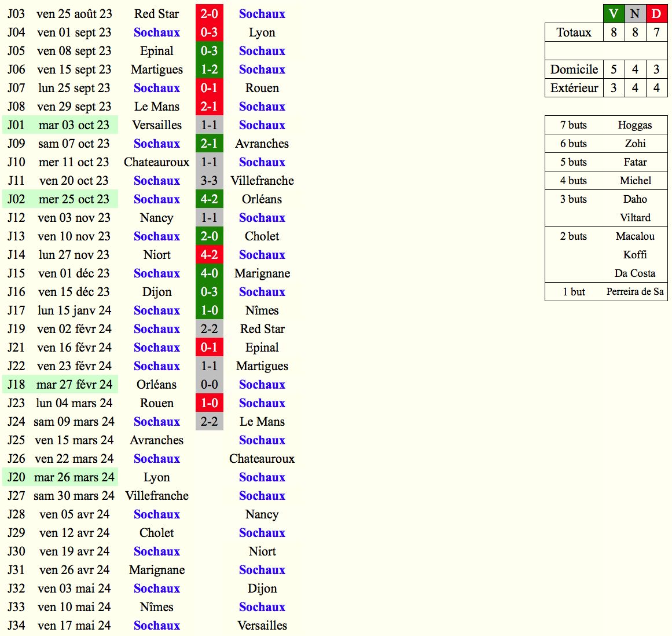Click Le Mans team name in J08 row
Viewport: 672px width, 636px height.
click(x=157, y=107)
